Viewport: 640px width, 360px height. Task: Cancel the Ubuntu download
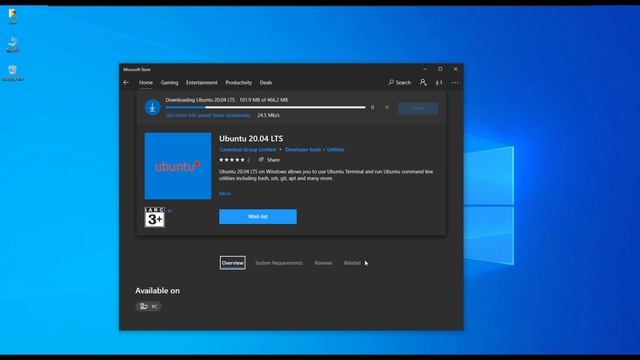point(387,107)
